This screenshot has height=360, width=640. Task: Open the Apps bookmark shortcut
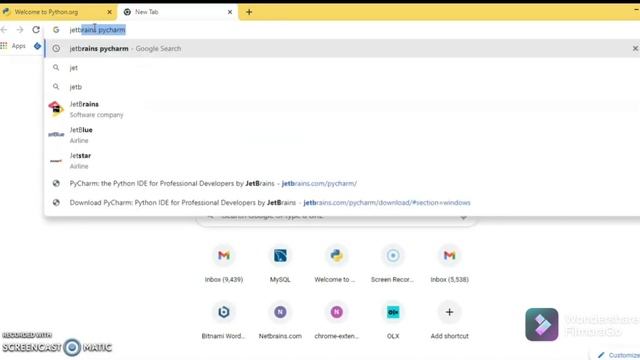pos(13,46)
